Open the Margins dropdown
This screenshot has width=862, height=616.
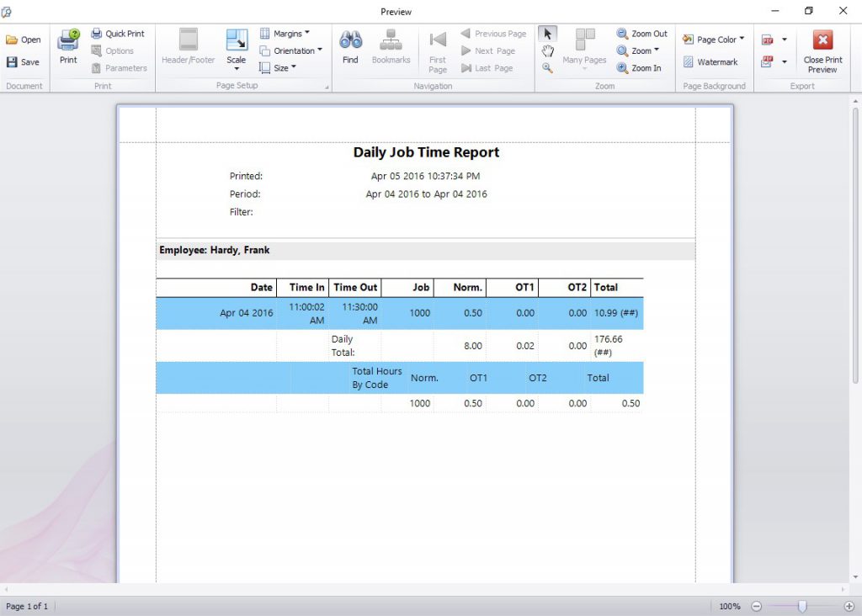coord(289,33)
